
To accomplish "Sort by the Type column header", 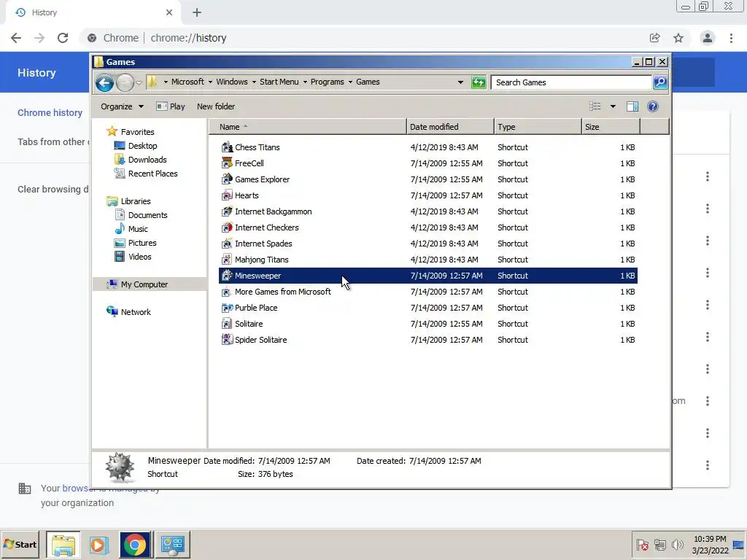I will click(538, 127).
